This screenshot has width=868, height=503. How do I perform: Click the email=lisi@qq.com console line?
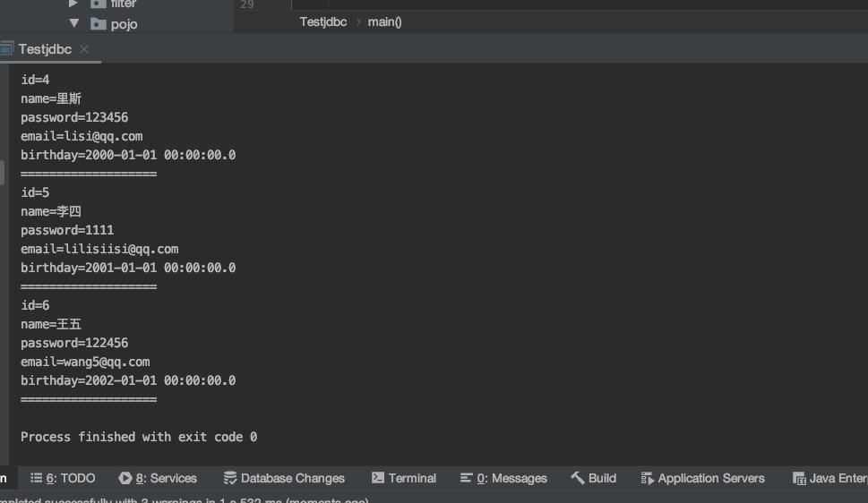click(82, 136)
